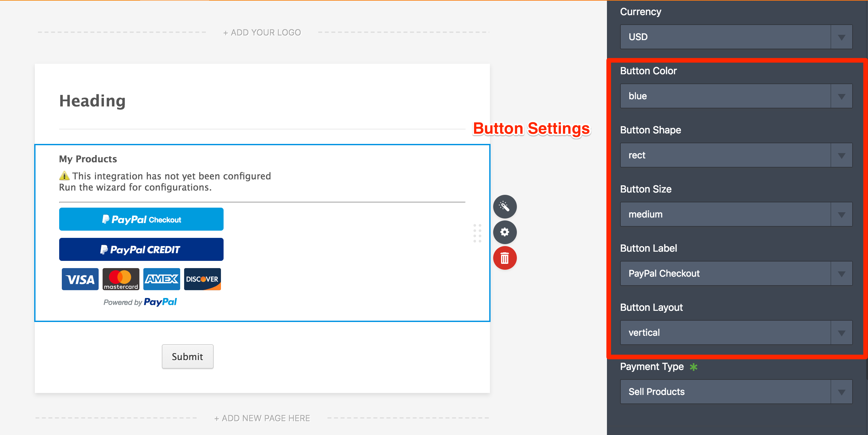Click the PayPal Credit button

pos(141,249)
